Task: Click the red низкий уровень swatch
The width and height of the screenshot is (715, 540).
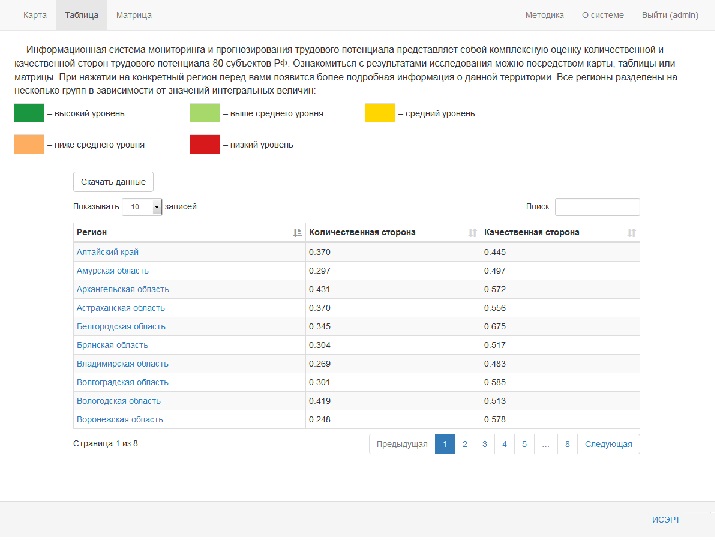Action: coord(205,145)
